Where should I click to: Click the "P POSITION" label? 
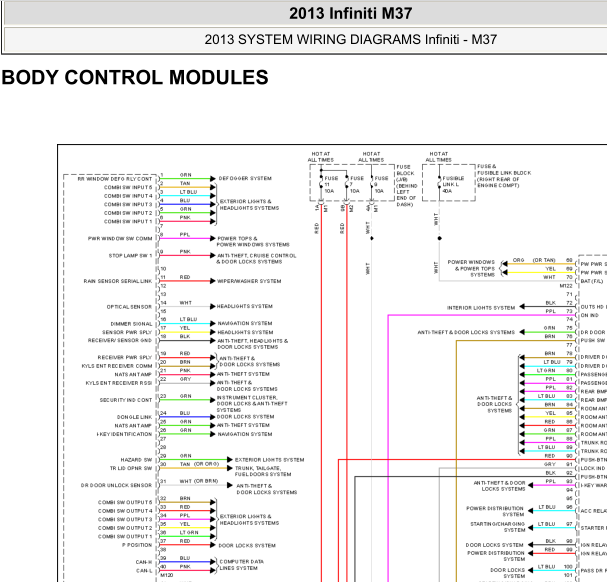click(139, 545)
